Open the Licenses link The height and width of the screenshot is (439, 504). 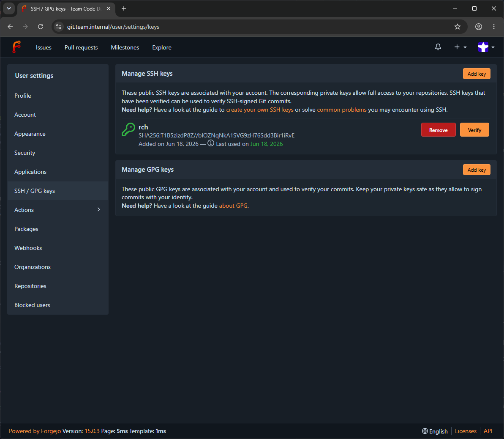pyautogui.click(x=466, y=431)
